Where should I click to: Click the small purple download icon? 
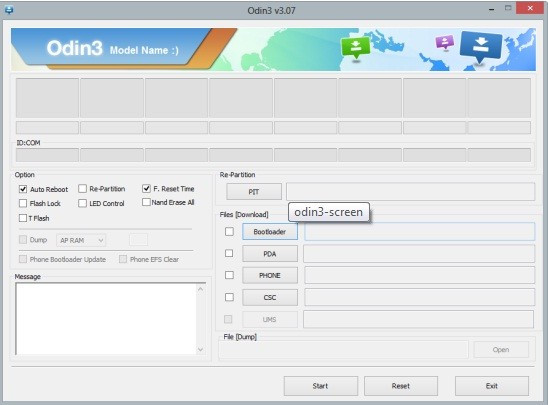[445, 43]
